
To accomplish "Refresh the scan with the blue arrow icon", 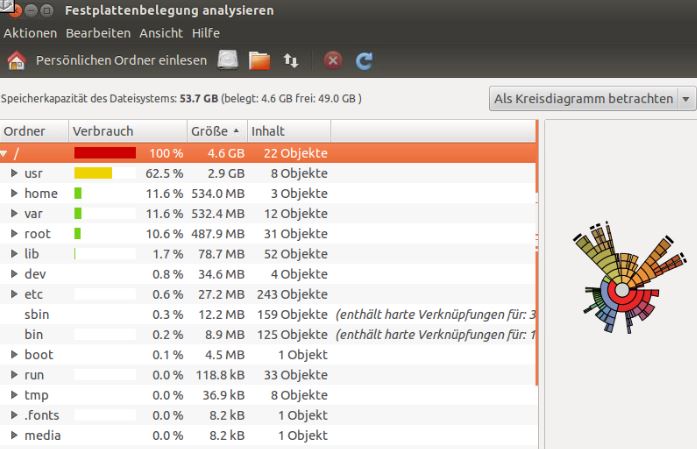I will click(x=364, y=60).
